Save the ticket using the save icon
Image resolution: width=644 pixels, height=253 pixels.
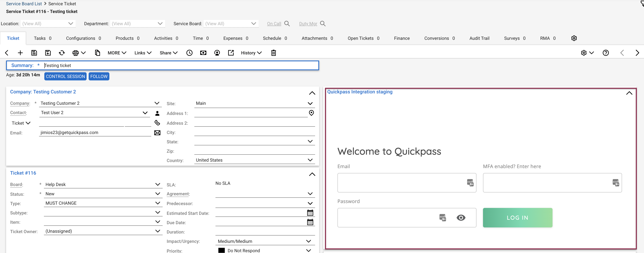click(34, 53)
